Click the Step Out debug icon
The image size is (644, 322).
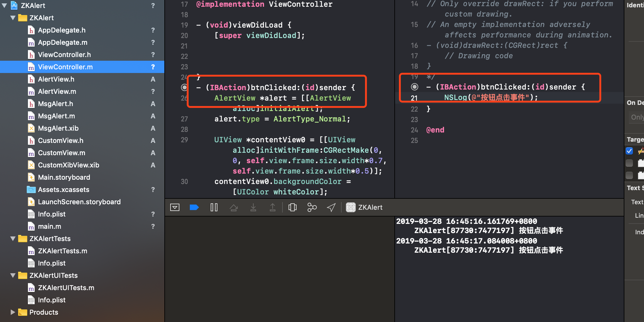(273, 208)
